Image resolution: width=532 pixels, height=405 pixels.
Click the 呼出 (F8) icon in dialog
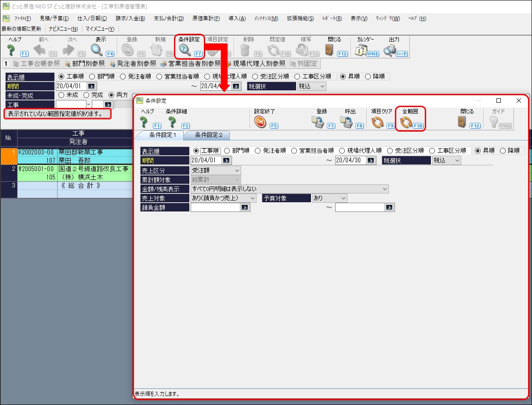click(x=347, y=122)
